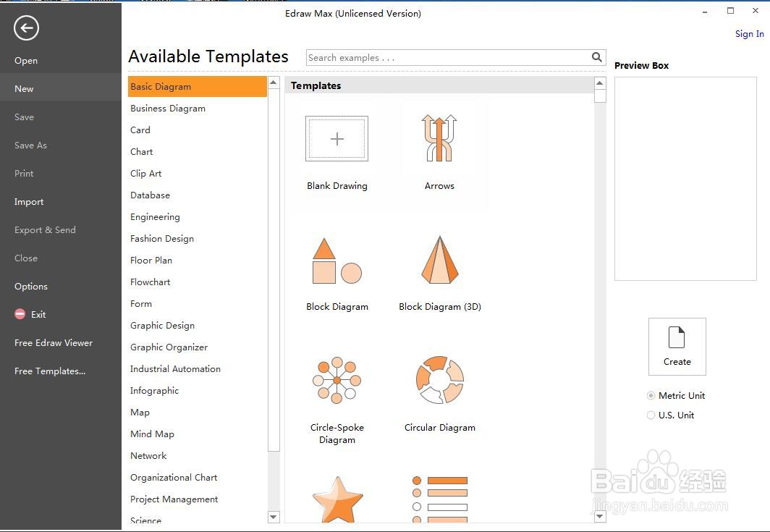Click the orange star template icon
This screenshot has width=770, height=532.
point(337,499)
